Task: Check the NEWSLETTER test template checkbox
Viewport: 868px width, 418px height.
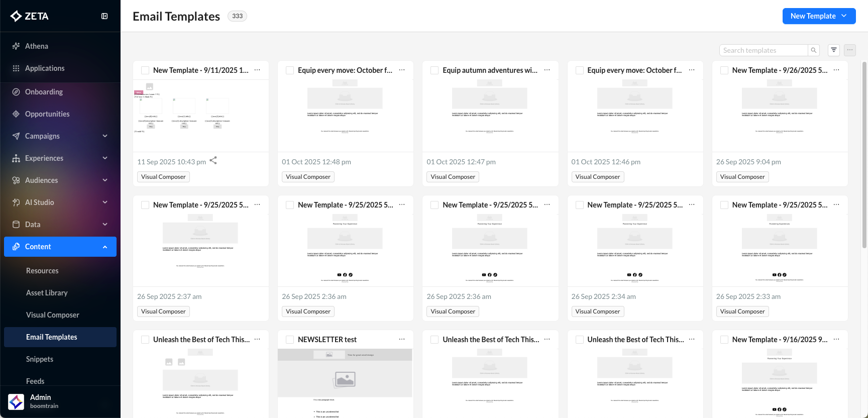Action: pos(290,340)
